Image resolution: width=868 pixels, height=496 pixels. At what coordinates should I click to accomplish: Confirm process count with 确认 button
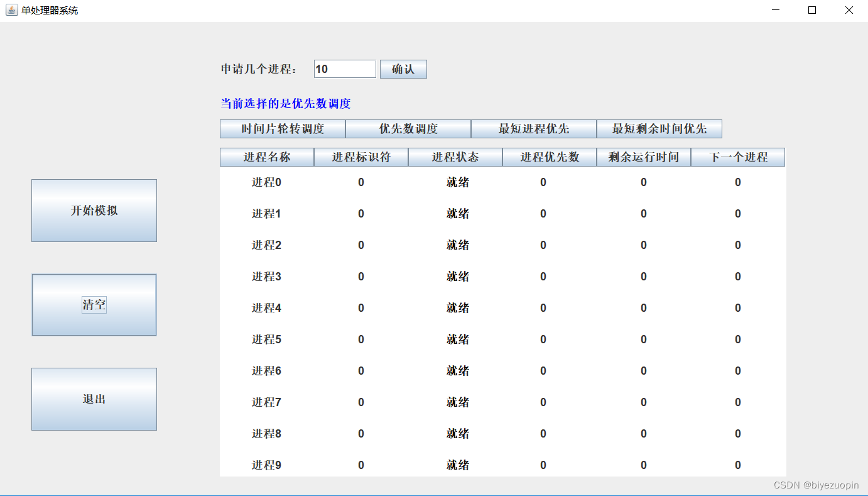coord(403,69)
